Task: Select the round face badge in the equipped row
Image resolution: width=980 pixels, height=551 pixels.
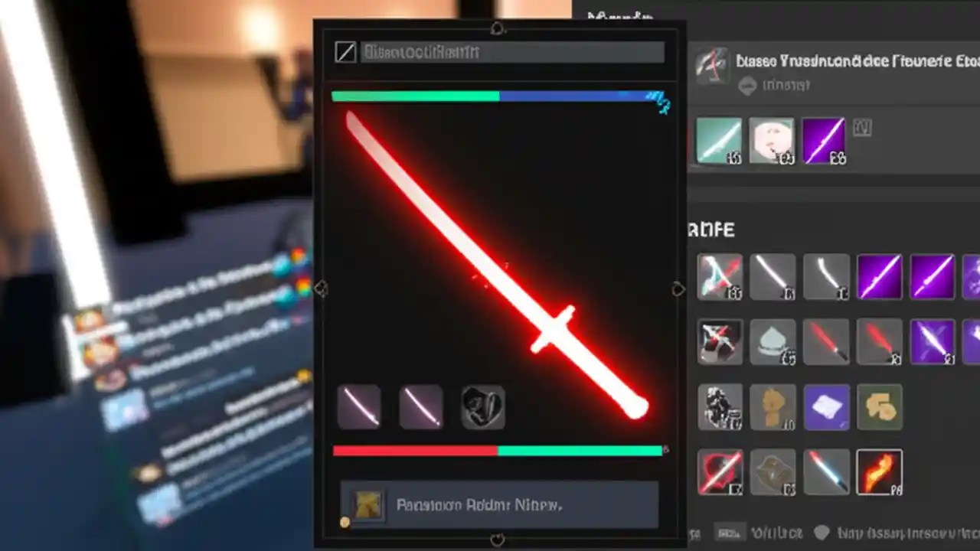Action: (773, 139)
